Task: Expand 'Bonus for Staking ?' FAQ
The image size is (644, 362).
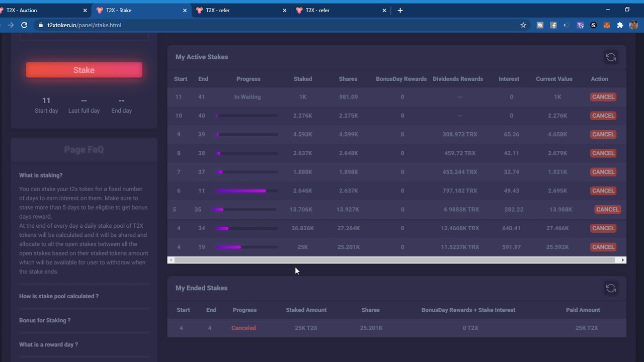Action: (x=45, y=320)
